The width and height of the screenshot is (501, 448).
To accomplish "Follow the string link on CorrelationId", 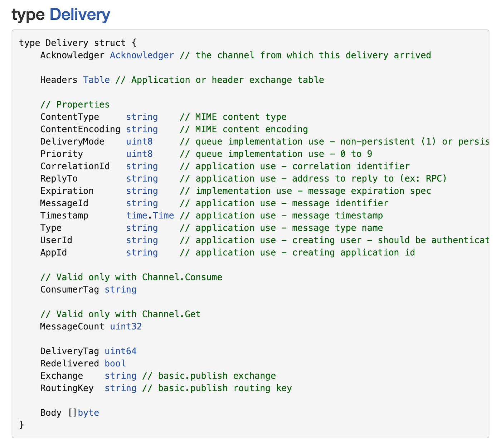I will tap(142, 166).
